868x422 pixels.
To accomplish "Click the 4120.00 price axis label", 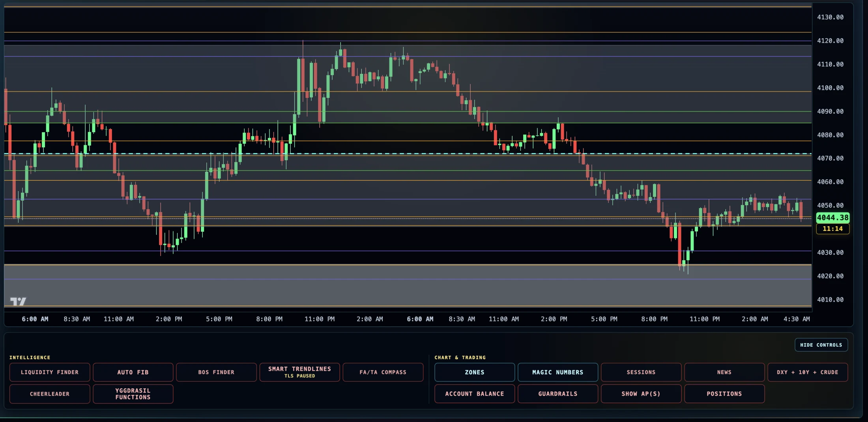I will [830, 41].
